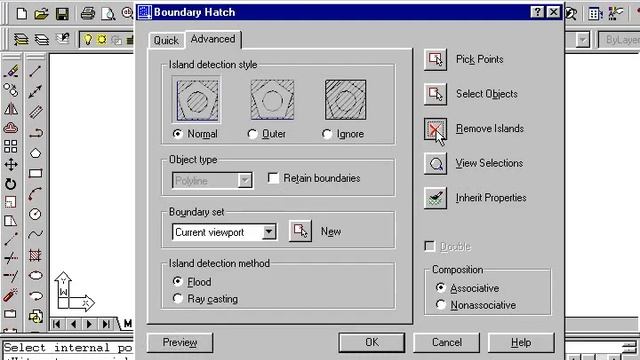Select the Rotate tool

(x=11, y=184)
